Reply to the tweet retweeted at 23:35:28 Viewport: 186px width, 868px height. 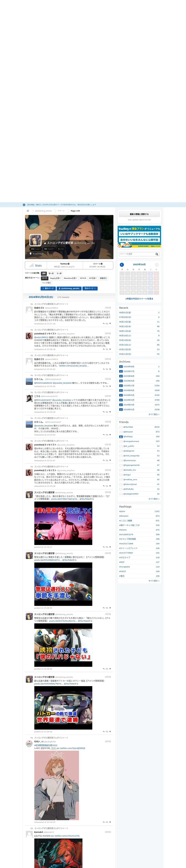tap(104, 412)
